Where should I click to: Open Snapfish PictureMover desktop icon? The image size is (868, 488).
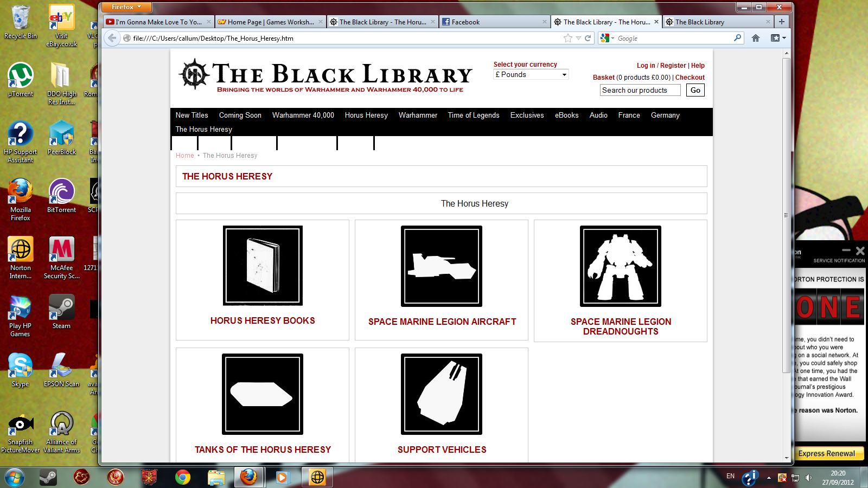click(21, 432)
